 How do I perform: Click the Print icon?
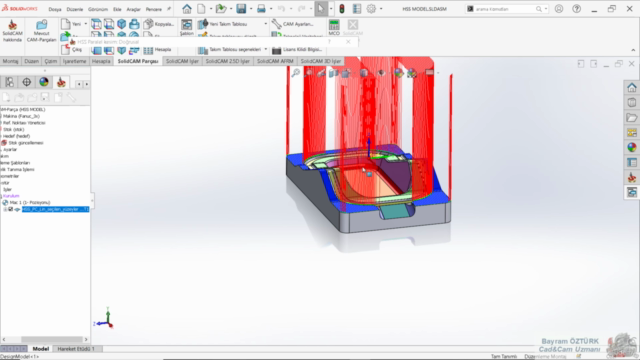click(261, 9)
